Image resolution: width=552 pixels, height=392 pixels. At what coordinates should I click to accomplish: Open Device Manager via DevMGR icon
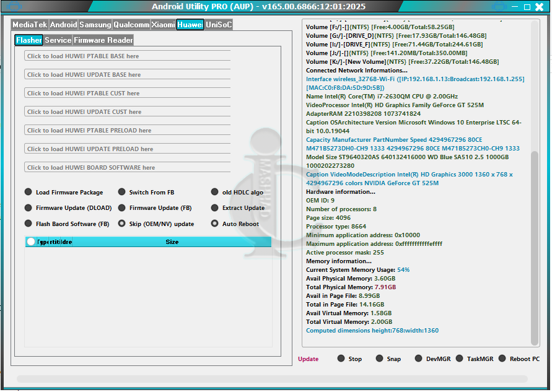pyautogui.click(x=419, y=359)
